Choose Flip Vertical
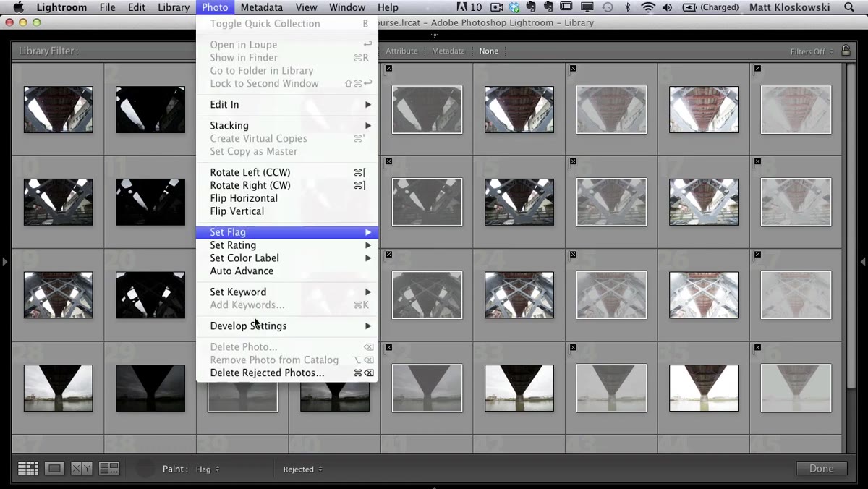The width and height of the screenshot is (868, 489). pyautogui.click(x=287, y=211)
